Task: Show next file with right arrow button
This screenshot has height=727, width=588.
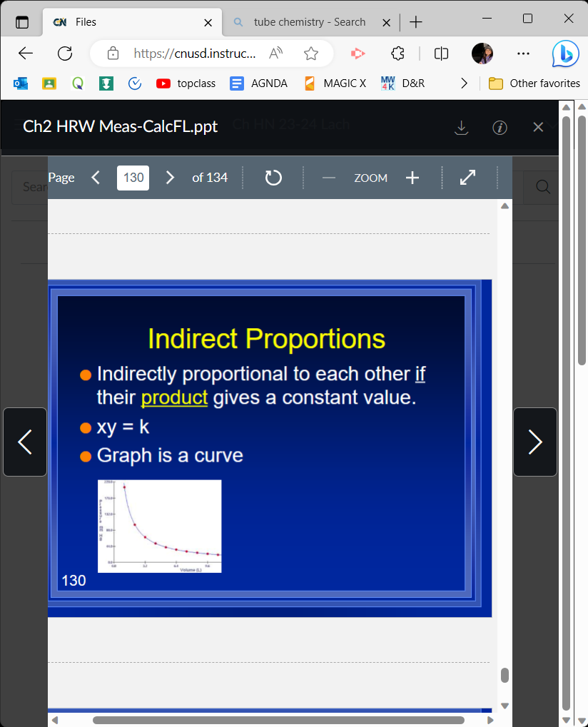Action: pos(535,442)
